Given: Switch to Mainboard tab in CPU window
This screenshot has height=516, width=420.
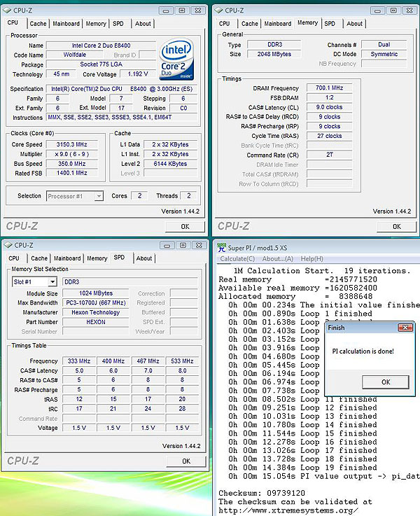Looking at the screenshot, I should coord(66,24).
